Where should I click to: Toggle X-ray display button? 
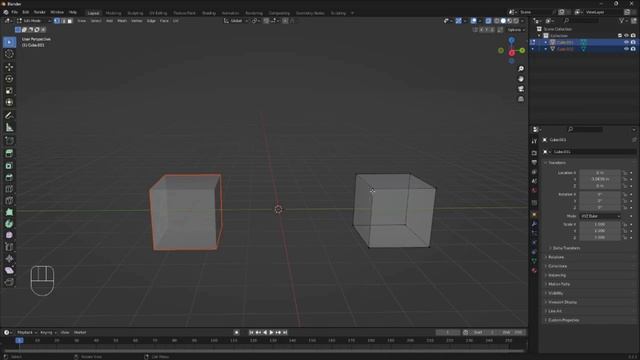(488, 21)
